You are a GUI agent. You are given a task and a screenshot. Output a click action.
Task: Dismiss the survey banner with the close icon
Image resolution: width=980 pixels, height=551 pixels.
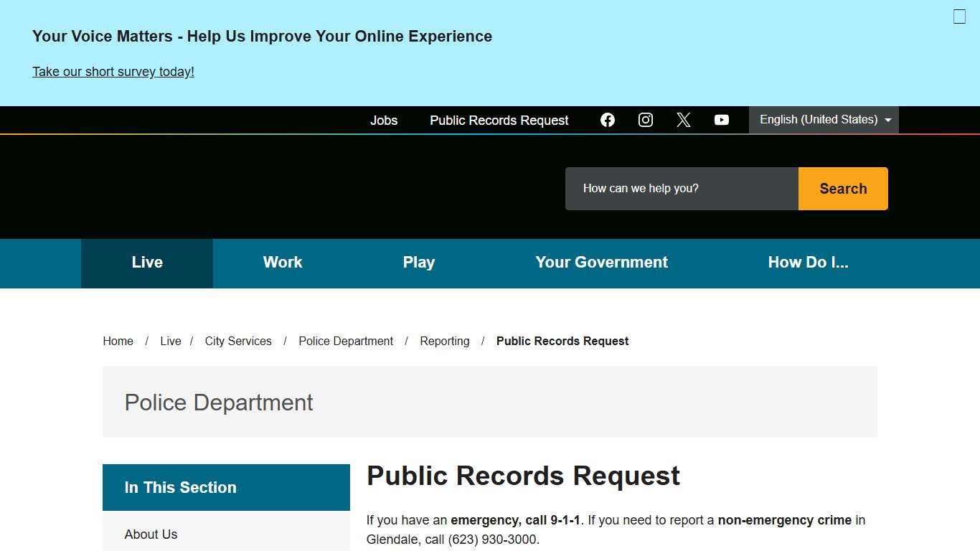tap(959, 17)
